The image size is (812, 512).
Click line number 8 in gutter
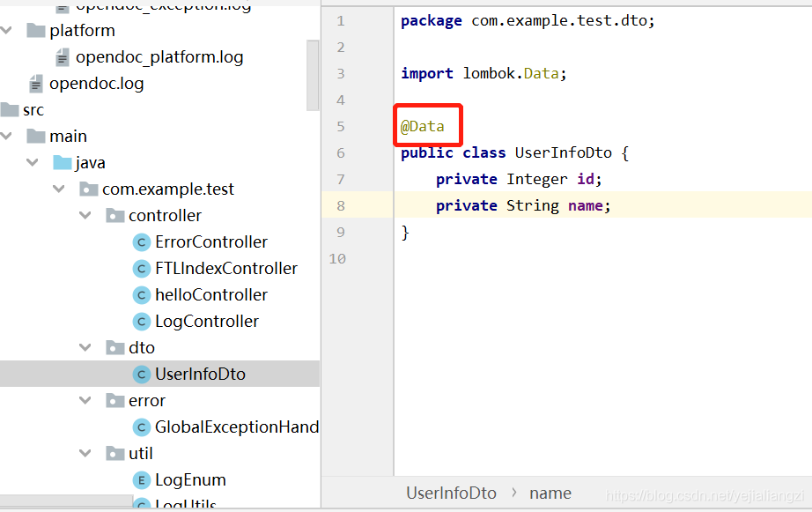341,205
